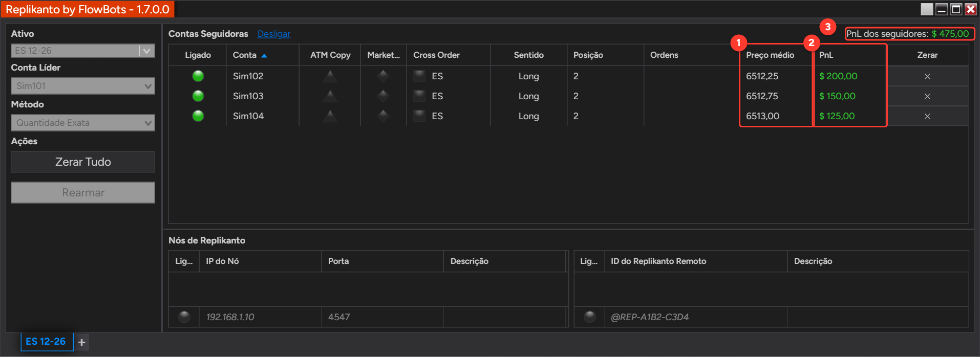Image resolution: width=980 pixels, height=357 pixels.
Task: Click the ID do Replikanto Remoto header
Action: 696,261
